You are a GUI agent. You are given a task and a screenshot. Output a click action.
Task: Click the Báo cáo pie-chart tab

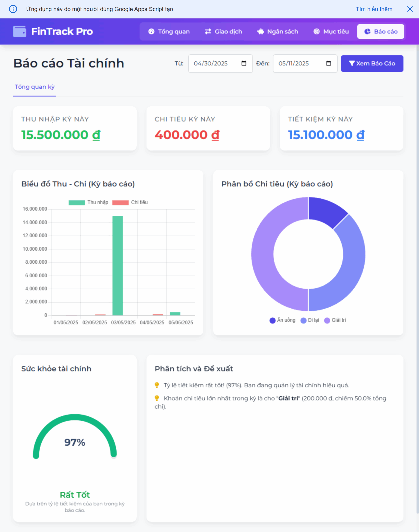pyautogui.click(x=381, y=31)
